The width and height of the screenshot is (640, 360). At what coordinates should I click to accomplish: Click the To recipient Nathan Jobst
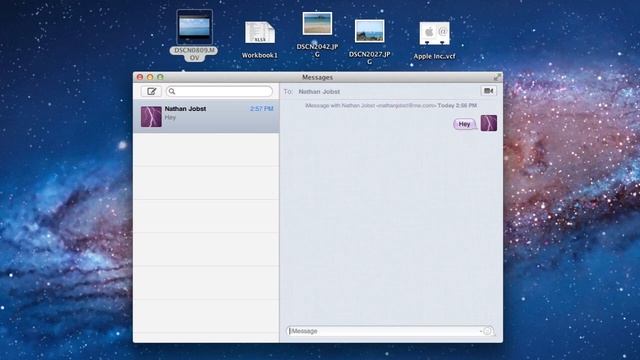(x=319, y=92)
